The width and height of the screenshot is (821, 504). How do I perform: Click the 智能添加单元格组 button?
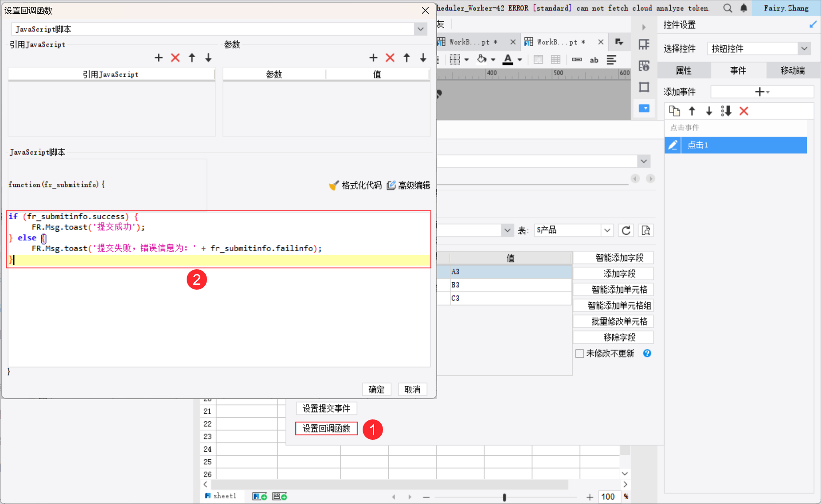coord(614,306)
